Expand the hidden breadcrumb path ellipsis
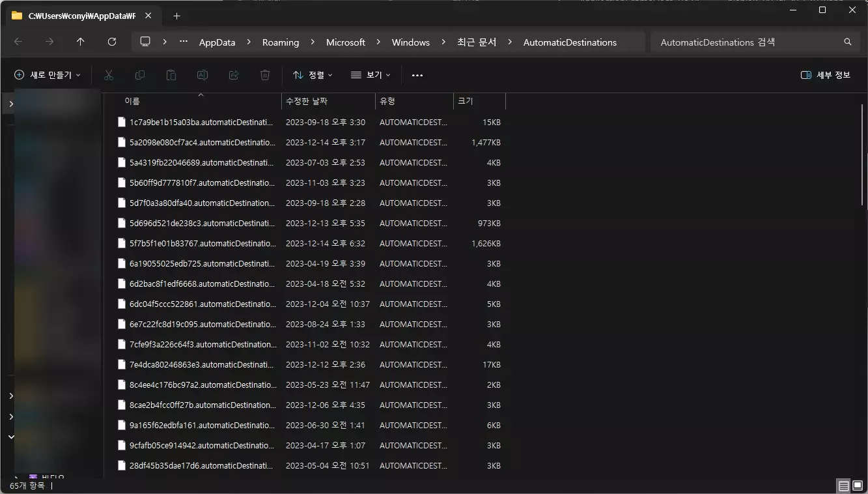This screenshot has height=494, width=868. click(184, 42)
